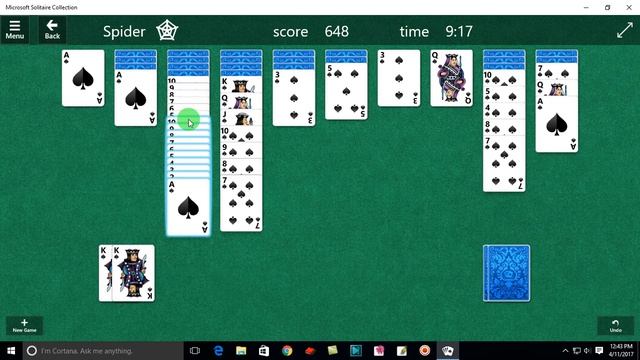Toggle full screen with the diagonal arrows icon
This screenshot has height=360, width=640.
[x=624, y=31]
